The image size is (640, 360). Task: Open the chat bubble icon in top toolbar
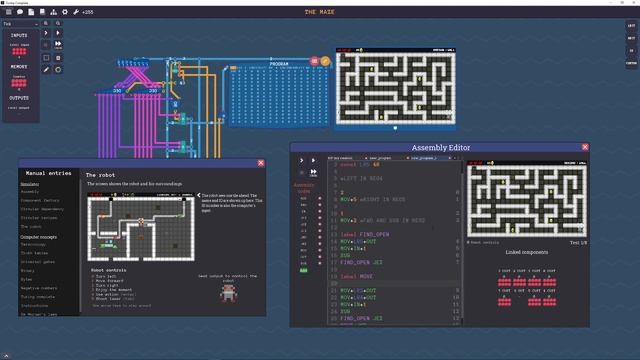click(x=20, y=12)
